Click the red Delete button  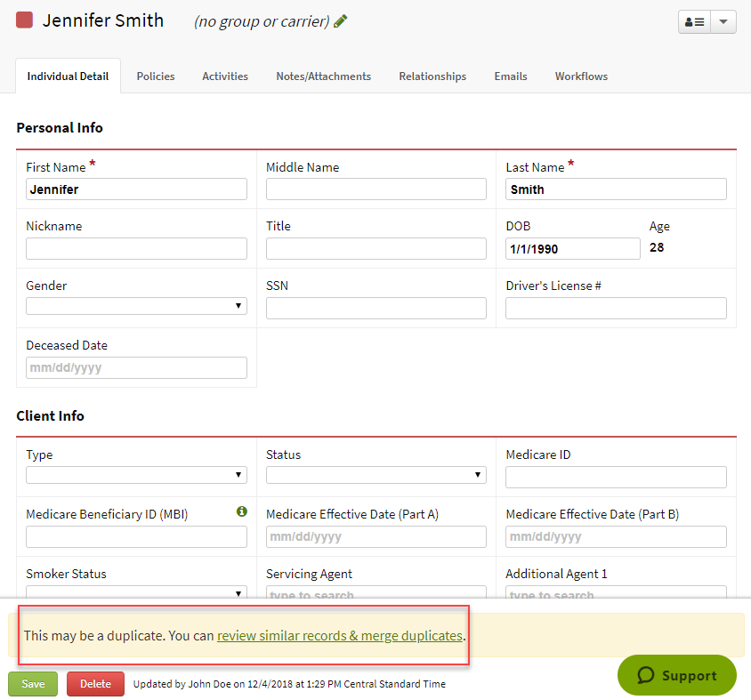95,684
